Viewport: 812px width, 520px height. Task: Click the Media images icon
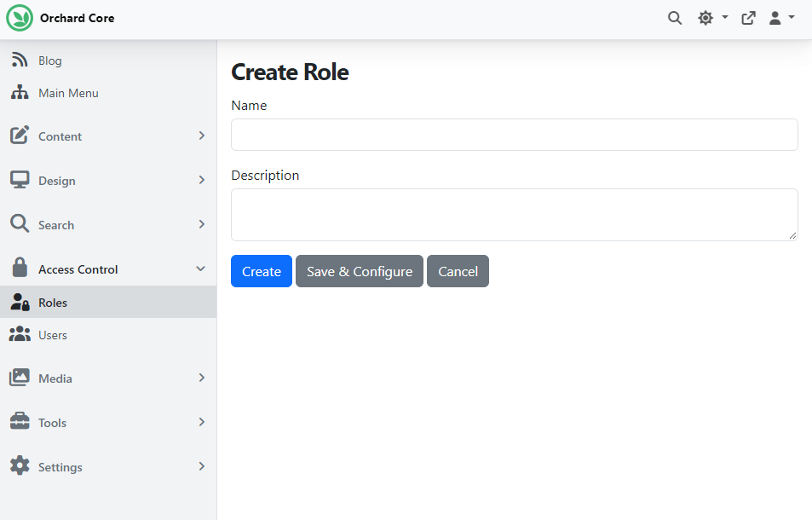[20, 378]
